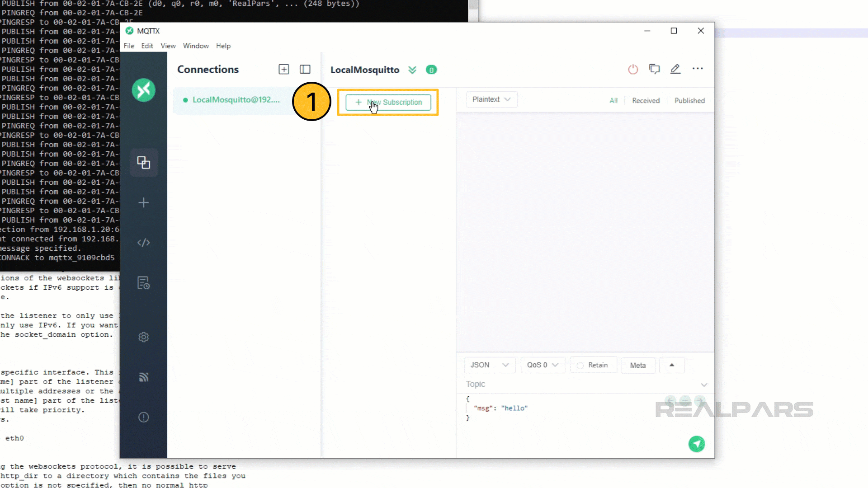
Task: Click the MQTTX logo in the sidebar
Action: 144,90
